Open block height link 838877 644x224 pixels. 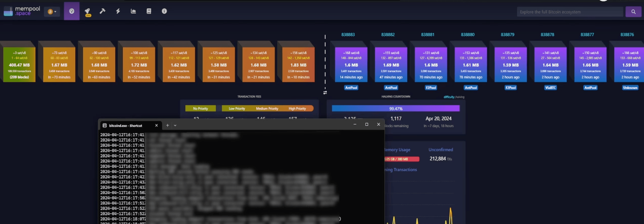(x=587, y=35)
